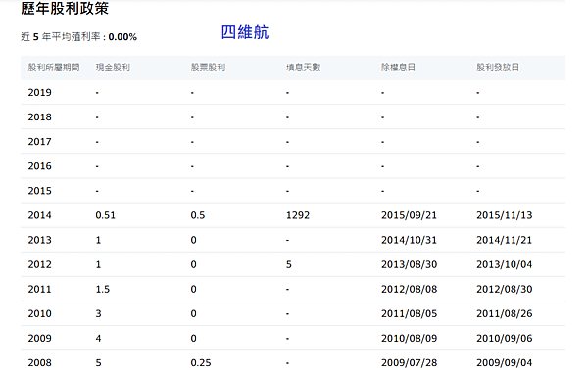
Task: Click ex-dividend date 2011/08/05
Action: (x=409, y=314)
